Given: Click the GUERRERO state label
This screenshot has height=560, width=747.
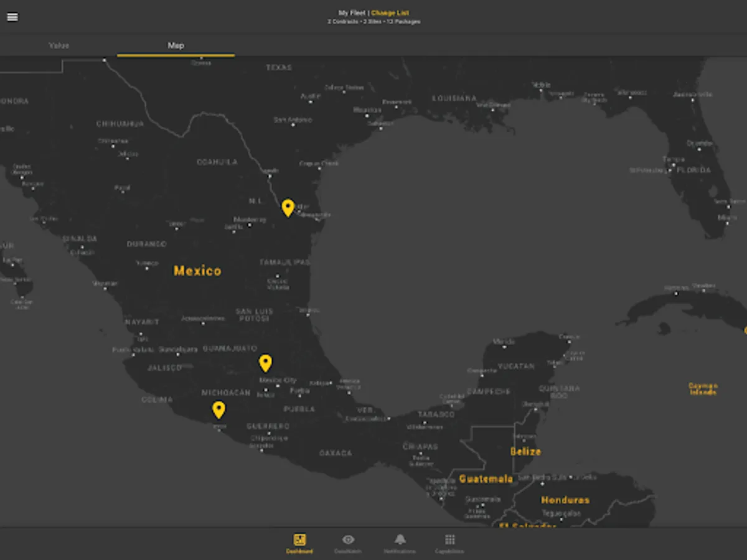Looking at the screenshot, I should pyautogui.click(x=268, y=427).
